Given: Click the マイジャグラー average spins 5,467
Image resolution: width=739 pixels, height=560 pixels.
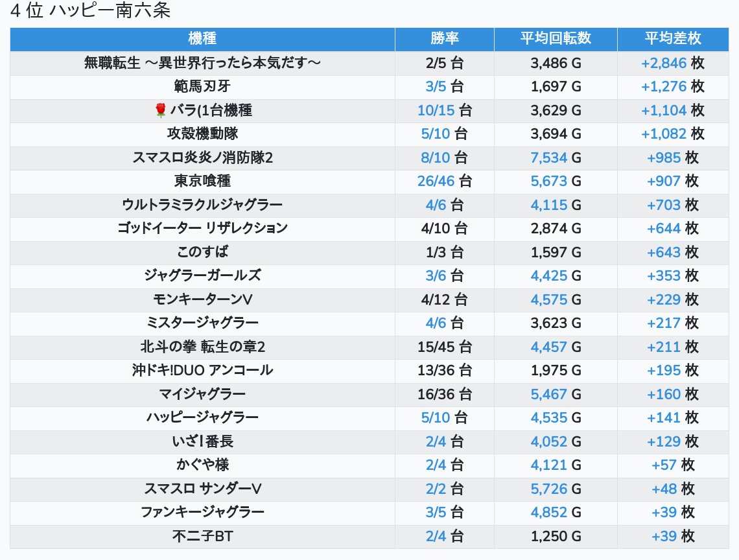Looking at the screenshot, I should (548, 395).
